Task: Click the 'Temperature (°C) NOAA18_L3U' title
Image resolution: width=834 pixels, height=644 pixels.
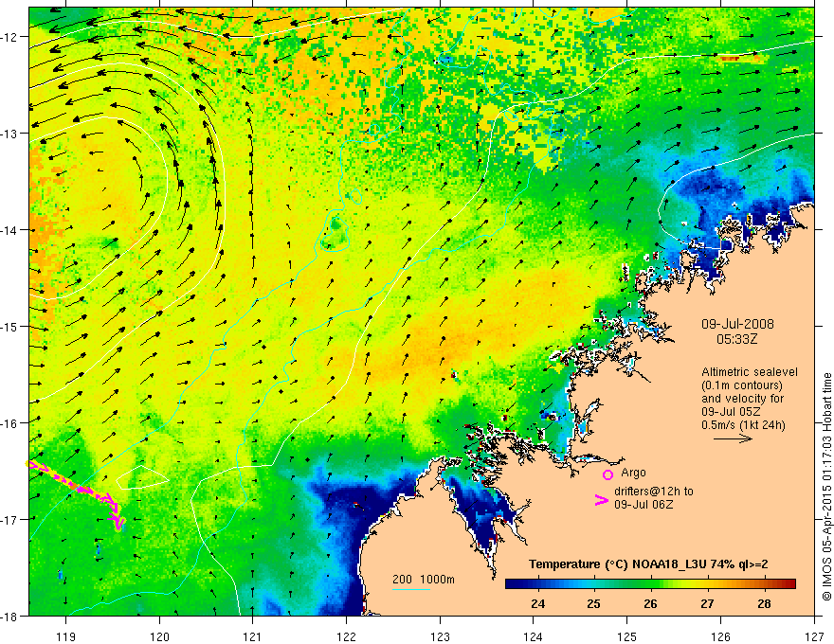Action: pos(618,564)
